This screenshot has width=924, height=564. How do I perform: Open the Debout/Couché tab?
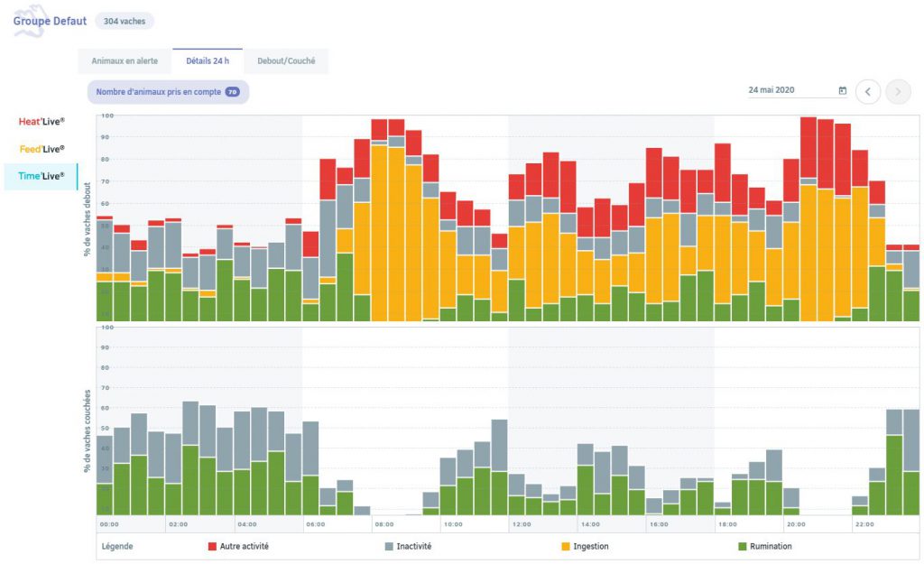(286, 61)
